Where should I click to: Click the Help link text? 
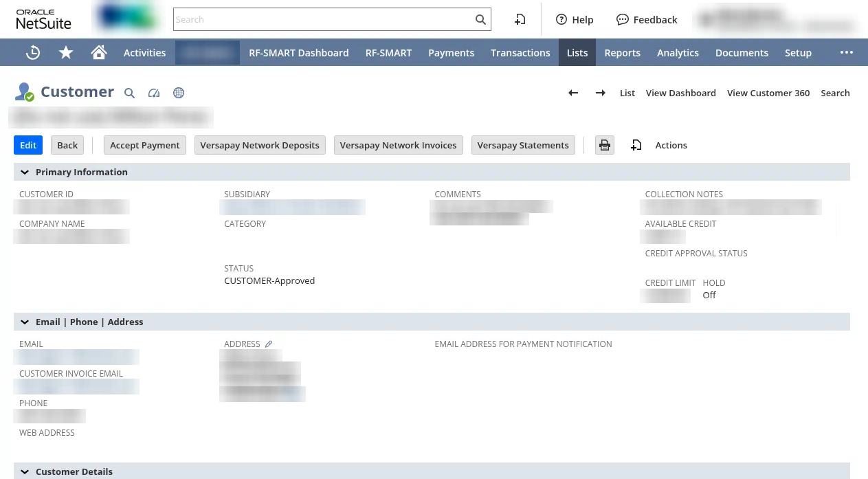click(582, 19)
